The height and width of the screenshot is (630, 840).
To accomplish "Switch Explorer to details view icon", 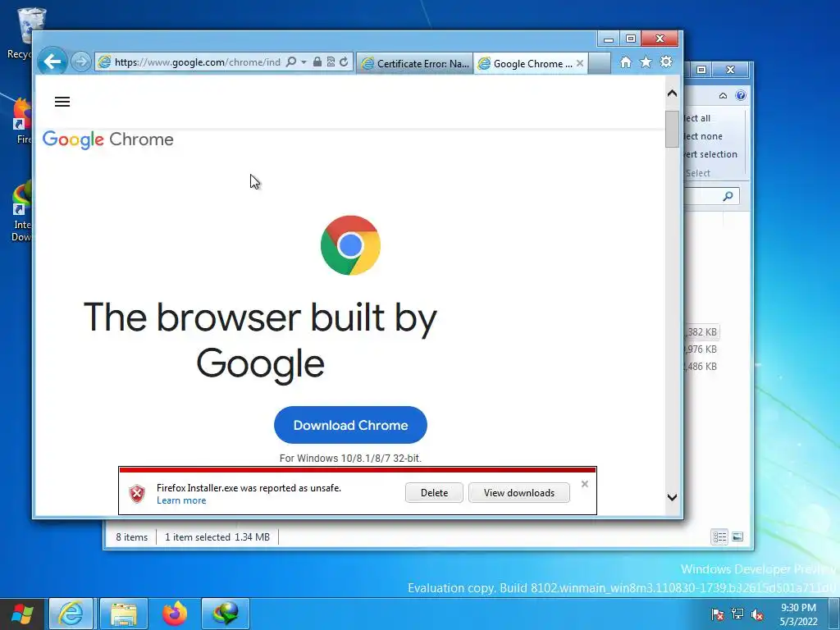I will pyautogui.click(x=719, y=536).
